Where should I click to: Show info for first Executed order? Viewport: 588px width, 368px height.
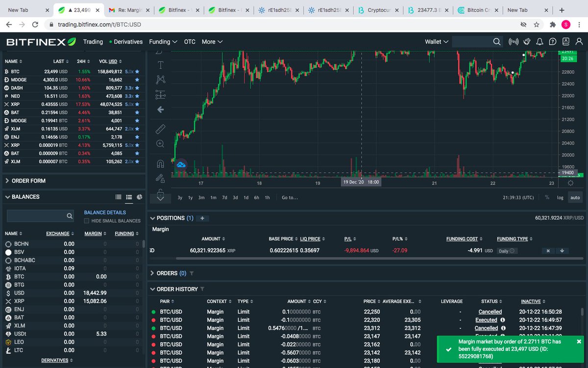(x=503, y=320)
